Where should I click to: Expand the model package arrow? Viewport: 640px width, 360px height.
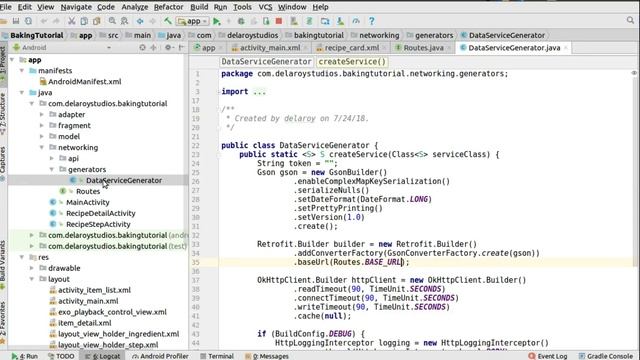42,136
